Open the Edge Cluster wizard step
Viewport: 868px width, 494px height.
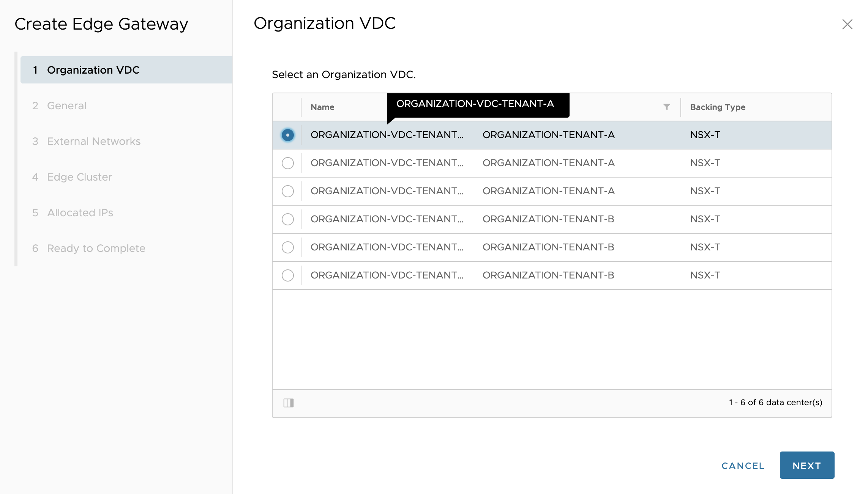click(x=79, y=177)
